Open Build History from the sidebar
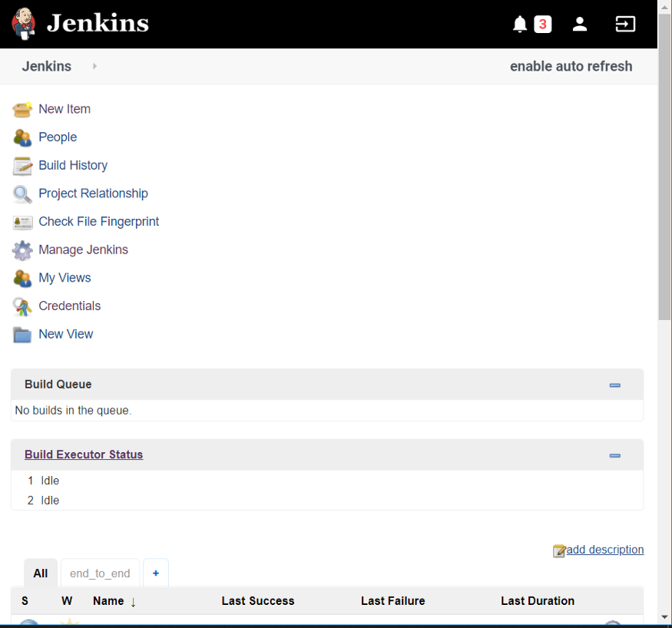The image size is (672, 628). (x=73, y=165)
